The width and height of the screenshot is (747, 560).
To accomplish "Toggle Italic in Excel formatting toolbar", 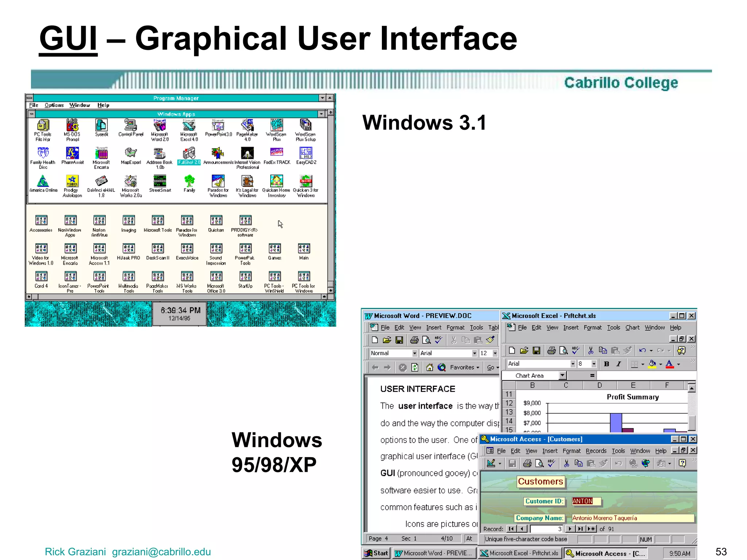I will point(619,364).
